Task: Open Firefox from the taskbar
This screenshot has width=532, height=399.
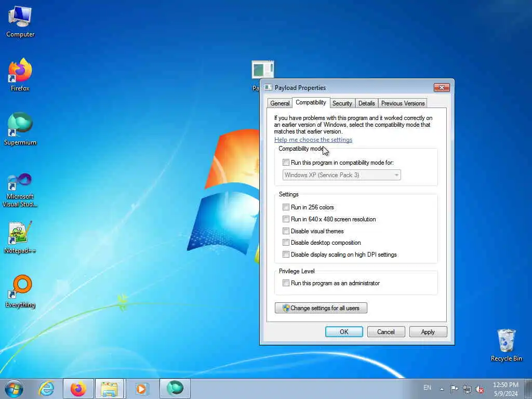Action: point(78,389)
